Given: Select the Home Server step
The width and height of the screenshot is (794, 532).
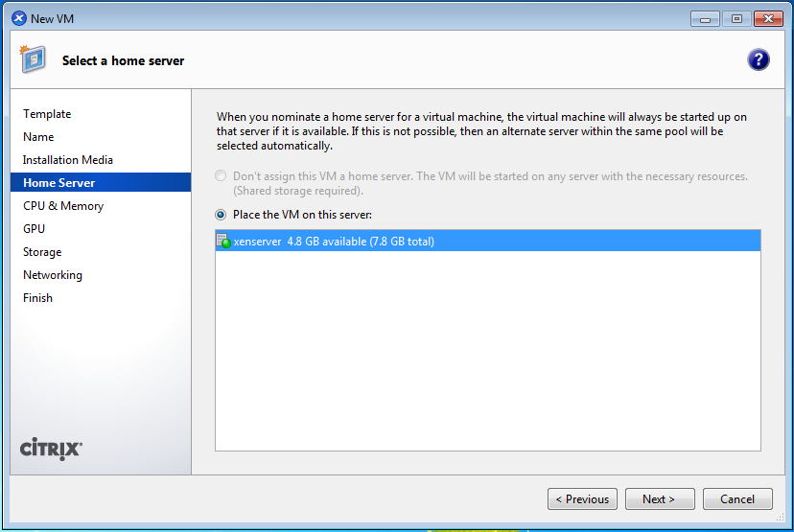Looking at the screenshot, I should (x=59, y=183).
